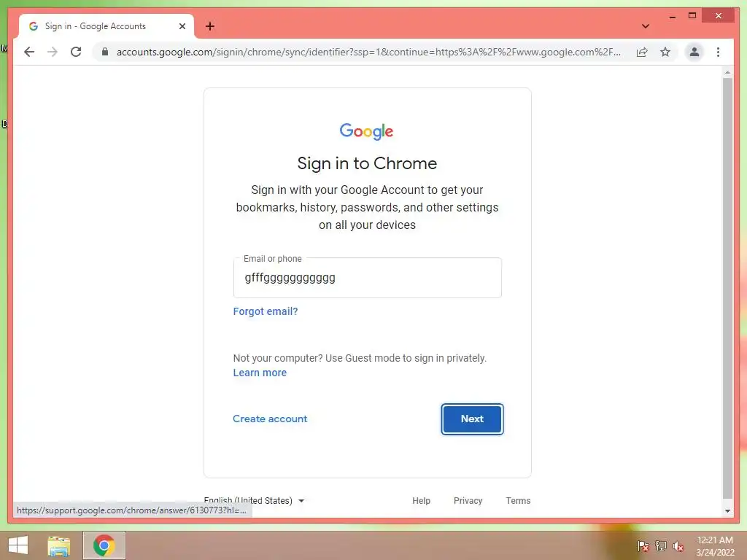Open the Chrome profile avatar menu
This screenshot has width=747, height=560.
[694, 52]
